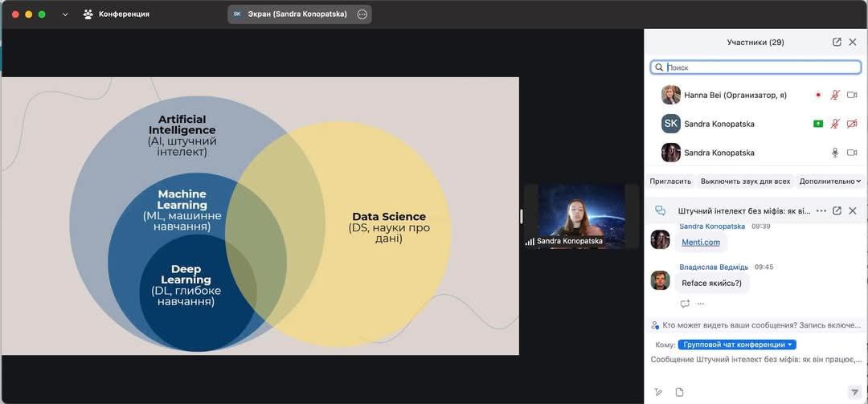The height and width of the screenshot is (404, 868).
Task: Click Кто может видеть ваши сообщения notice
Action: [x=762, y=324]
